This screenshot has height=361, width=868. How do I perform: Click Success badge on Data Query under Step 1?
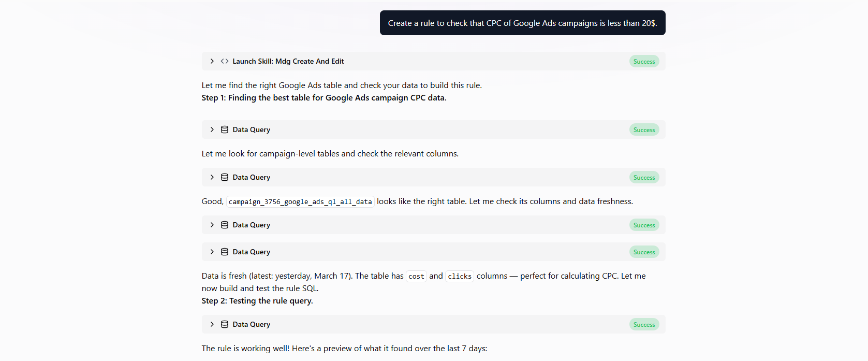(644, 130)
